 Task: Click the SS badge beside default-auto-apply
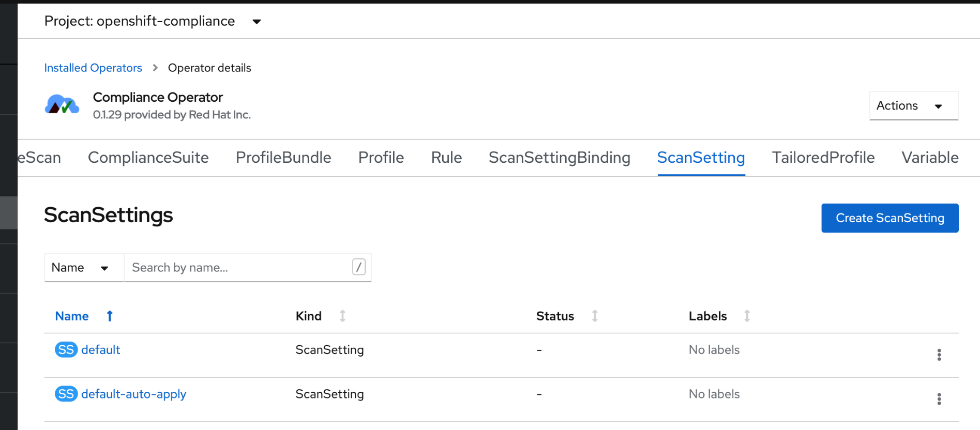[66, 394]
